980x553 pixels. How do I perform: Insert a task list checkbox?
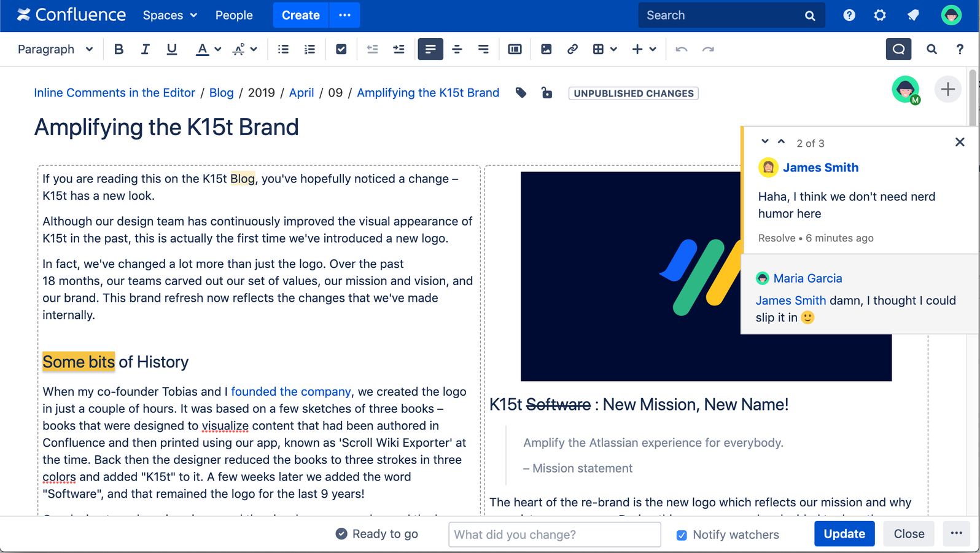(341, 49)
